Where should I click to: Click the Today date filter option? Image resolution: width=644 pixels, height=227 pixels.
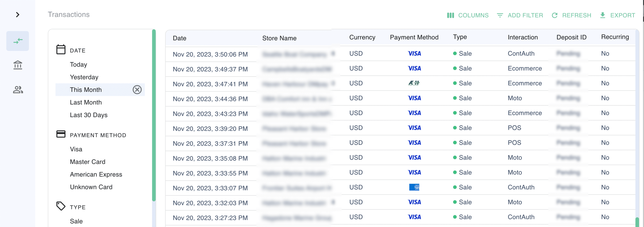78,64
